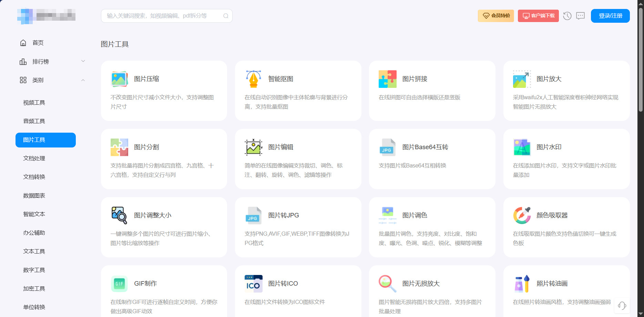Select 音频工具 in the sidebar
This screenshot has height=317, width=644.
click(x=34, y=121)
